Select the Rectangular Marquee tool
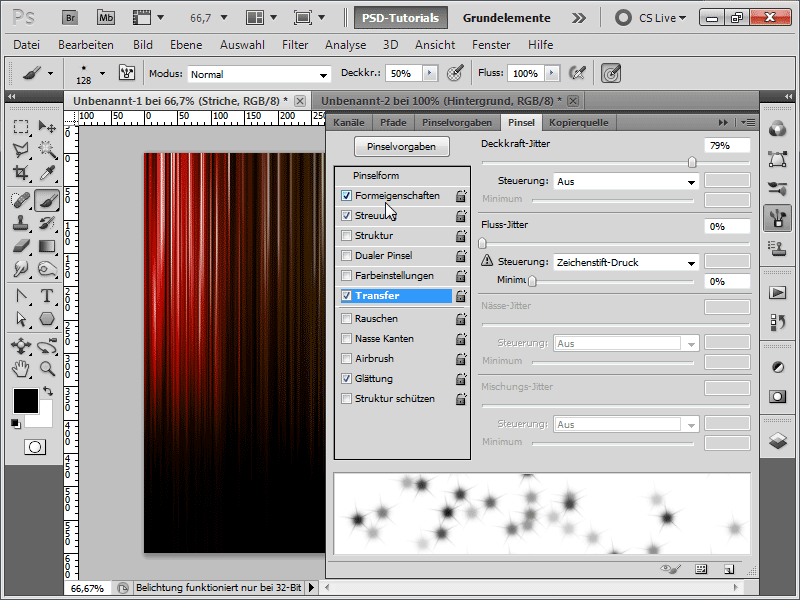The height and width of the screenshot is (600, 800). pyautogui.click(x=21, y=127)
